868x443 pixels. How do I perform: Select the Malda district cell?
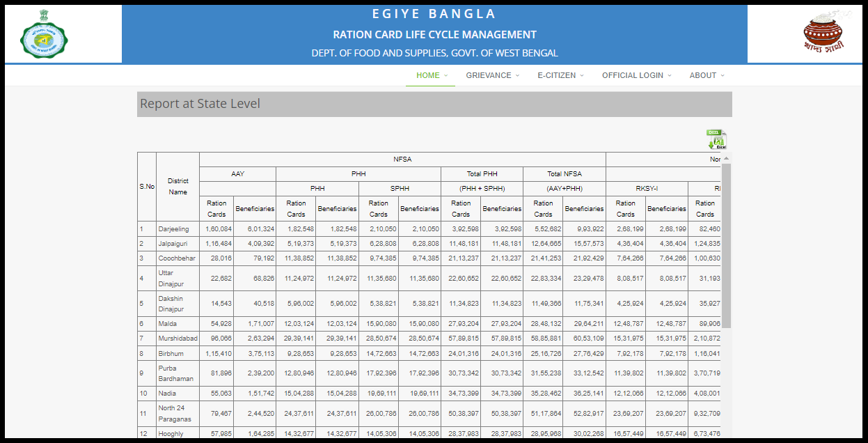(x=177, y=324)
